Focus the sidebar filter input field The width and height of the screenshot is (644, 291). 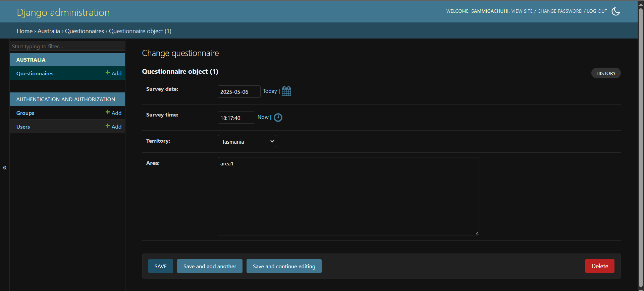pos(67,46)
